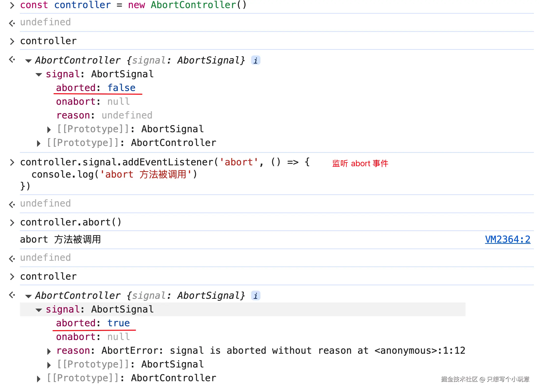Click the info icon beside second AbortController object
Screen dimensions: 539x392
[256, 296]
